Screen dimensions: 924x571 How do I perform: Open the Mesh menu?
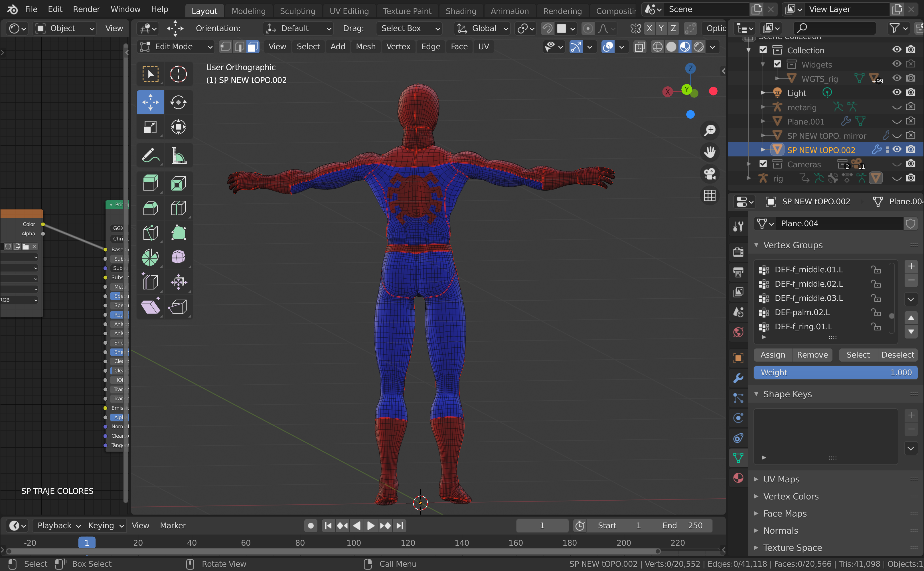click(365, 47)
